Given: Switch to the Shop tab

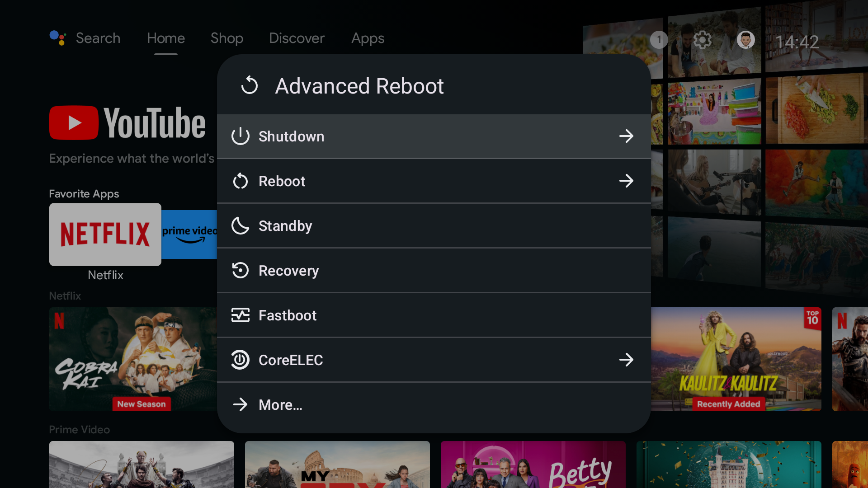Looking at the screenshot, I should [227, 38].
